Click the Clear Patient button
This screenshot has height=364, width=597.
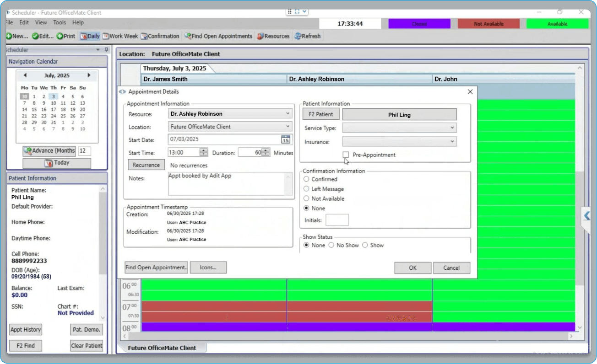pyautogui.click(x=87, y=346)
